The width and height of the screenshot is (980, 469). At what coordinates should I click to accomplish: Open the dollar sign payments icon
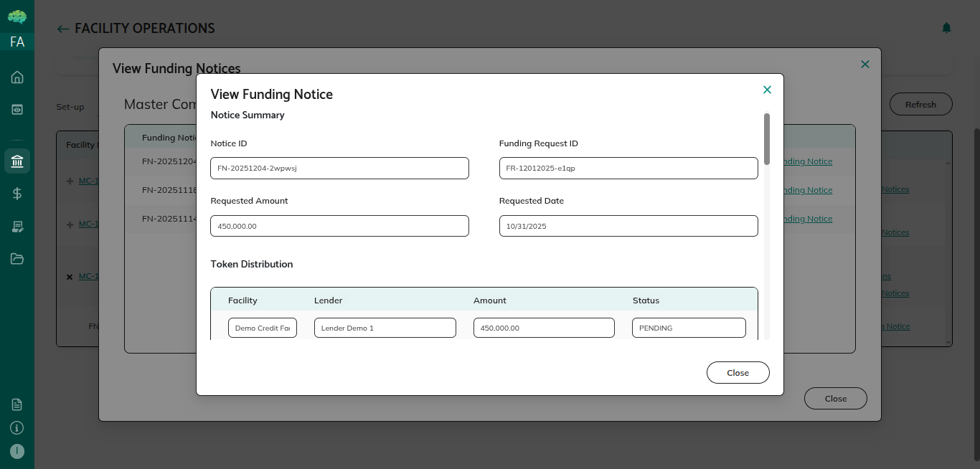pyautogui.click(x=17, y=193)
